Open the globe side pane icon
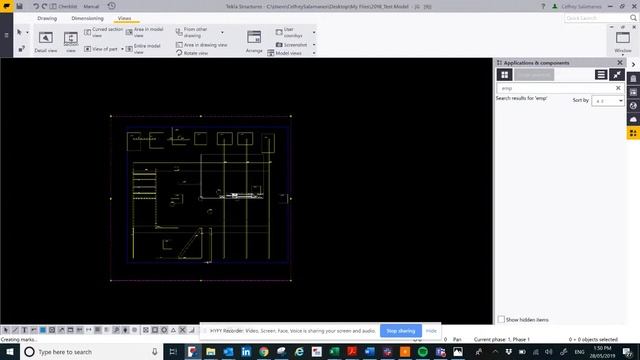 633,106
